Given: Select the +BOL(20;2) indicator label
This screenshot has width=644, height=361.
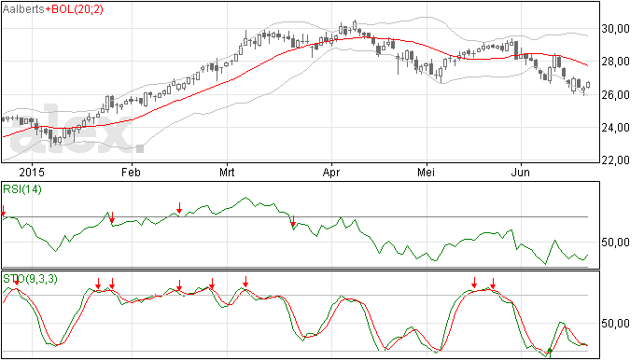Looking at the screenshot, I should coord(75,9).
